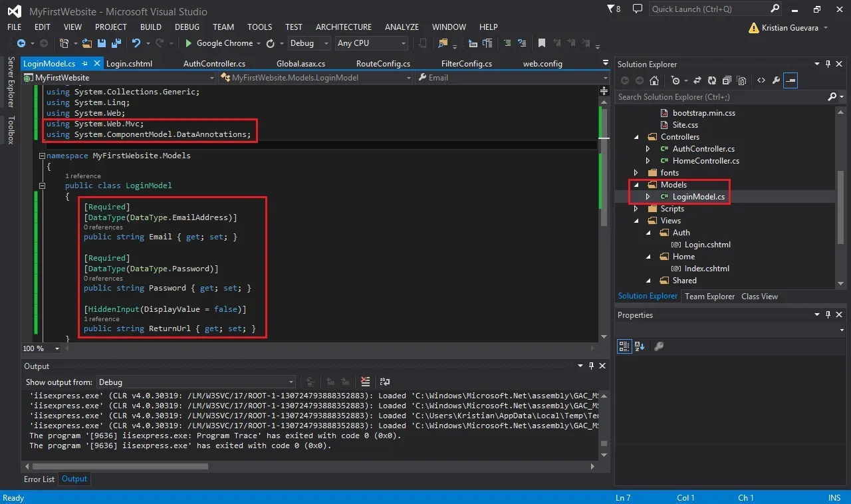Click Property Pages icon in Properties panel
The image size is (851, 504).
pos(659,346)
